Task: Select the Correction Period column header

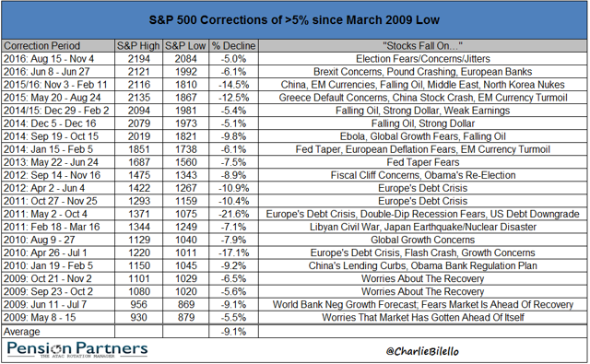Action: pyautogui.click(x=58, y=46)
